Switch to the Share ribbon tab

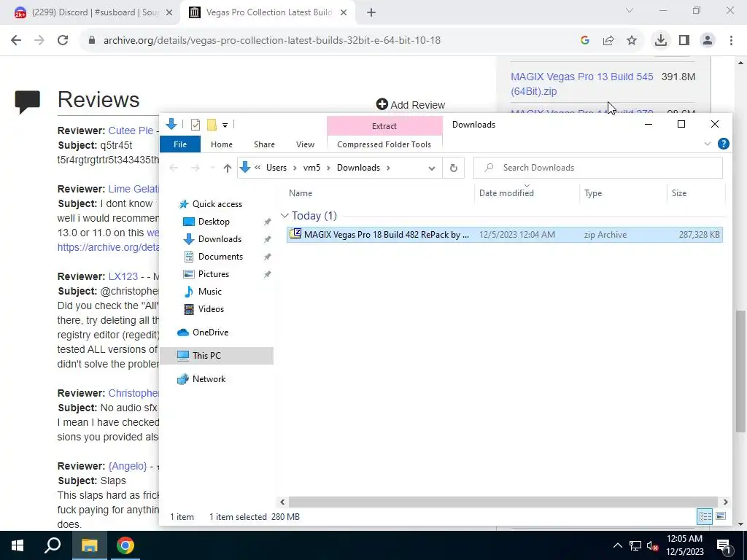[264, 144]
